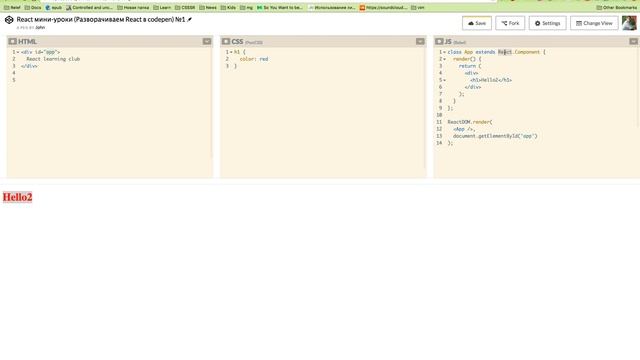The width and height of the screenshot is (640, 360).
Task: Expand the HTML panel dropdown arrow
Action: [x=207, y=41]
